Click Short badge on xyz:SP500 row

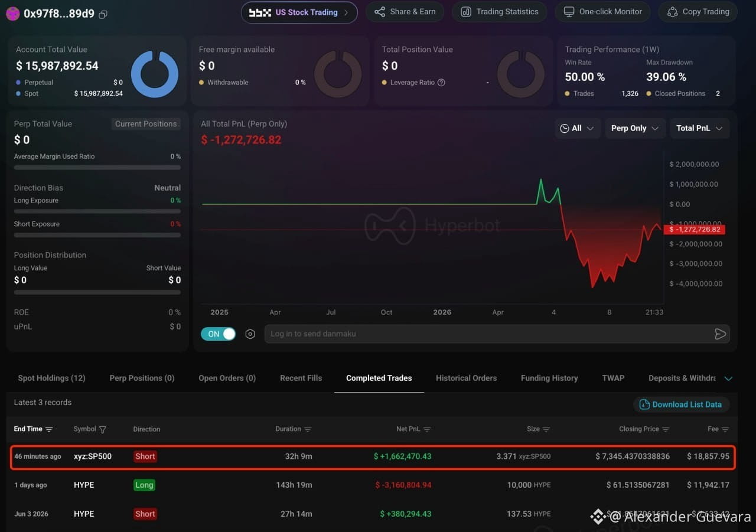(x=145, y=456)
